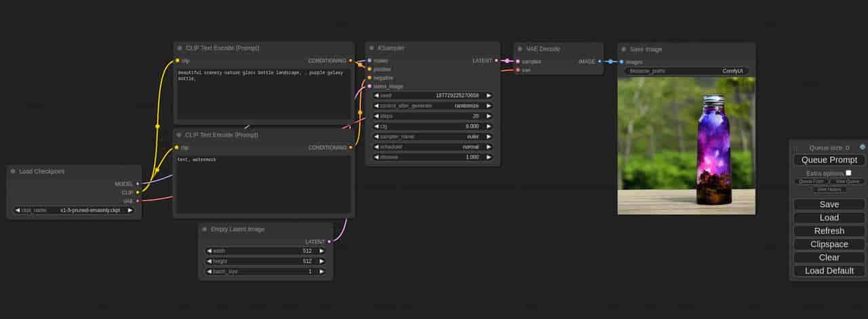868x319 pixels.
Task: Collapse the Load Checkpoint node via its title dot
Action: tap(13, 171)
